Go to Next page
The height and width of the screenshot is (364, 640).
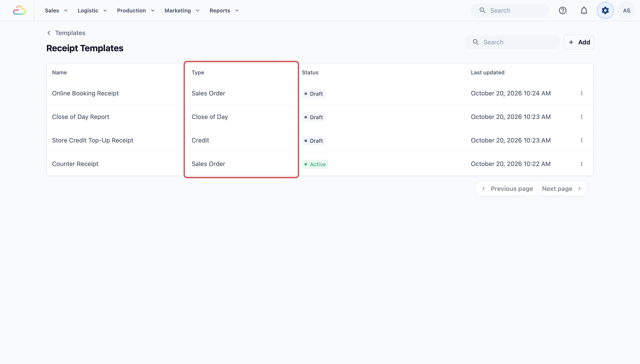point(562,188)
